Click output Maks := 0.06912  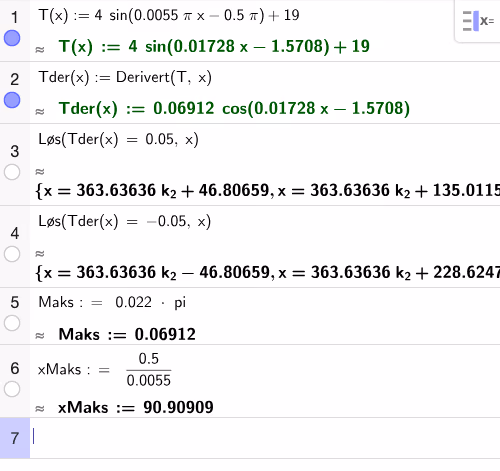pyautogui.click(x=127, y=334)
